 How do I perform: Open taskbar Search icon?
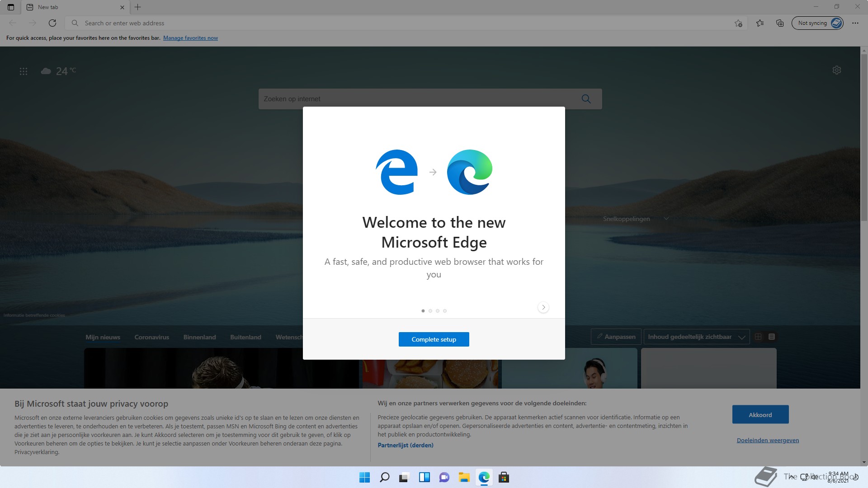coord(385,477)
